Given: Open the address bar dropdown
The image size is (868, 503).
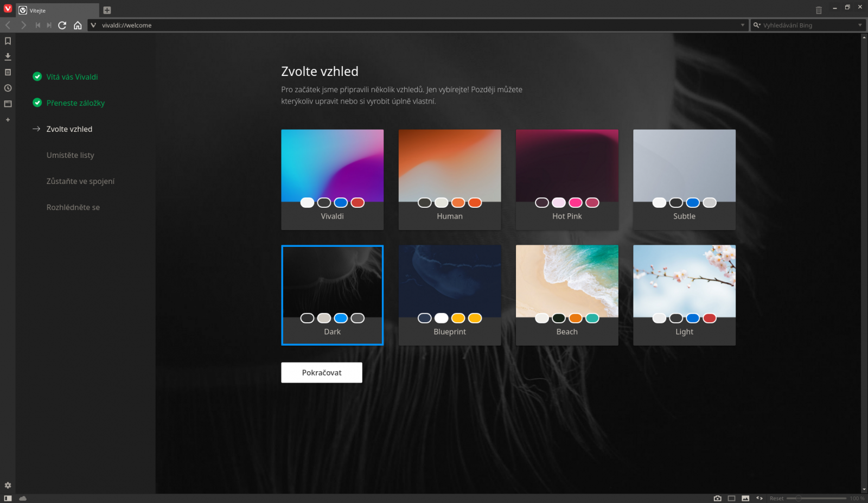Looking at the screenshot, I should point(743,25).
